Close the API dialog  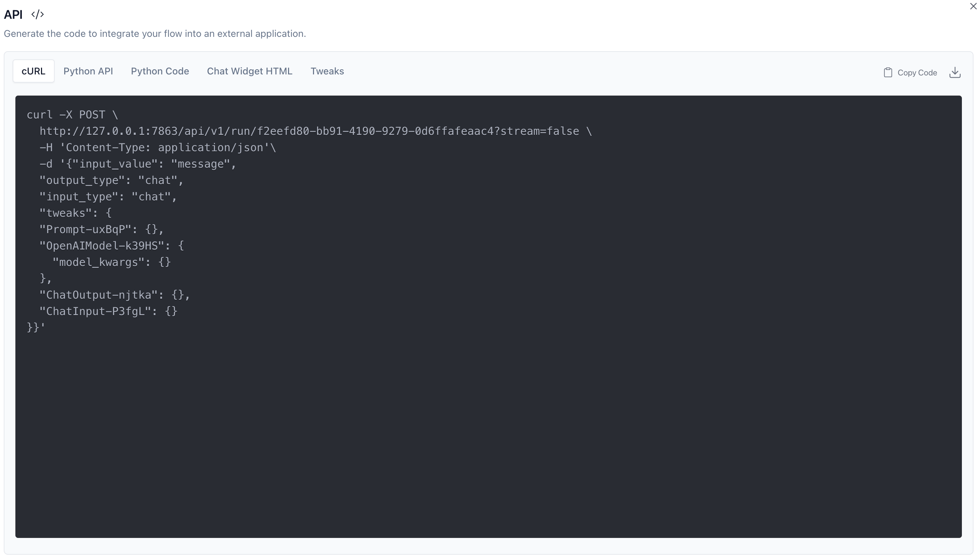tap(973, 6)
